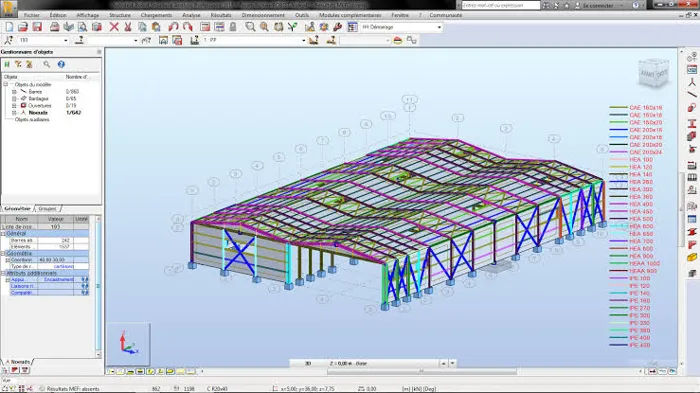The image size is (700, 393).
Task: Click the blue help icon in object manager
Action: tap(61, 64)
